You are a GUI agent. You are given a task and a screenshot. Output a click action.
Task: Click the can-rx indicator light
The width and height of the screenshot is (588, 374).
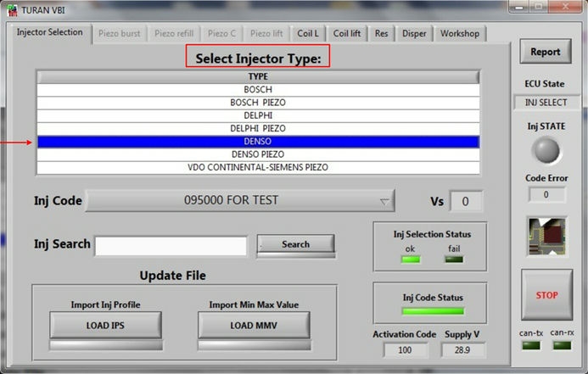(x=562, y=345)
